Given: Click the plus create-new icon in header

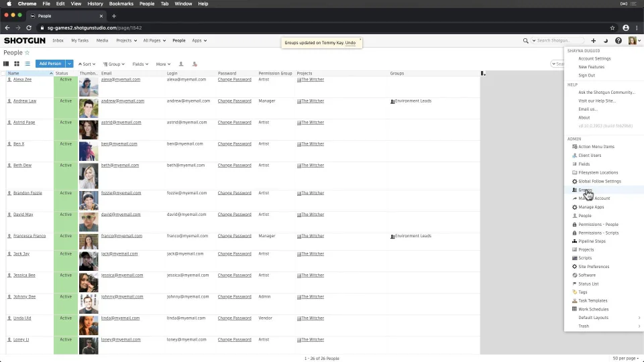Looking at the screenshot, I should pos(593,41).
